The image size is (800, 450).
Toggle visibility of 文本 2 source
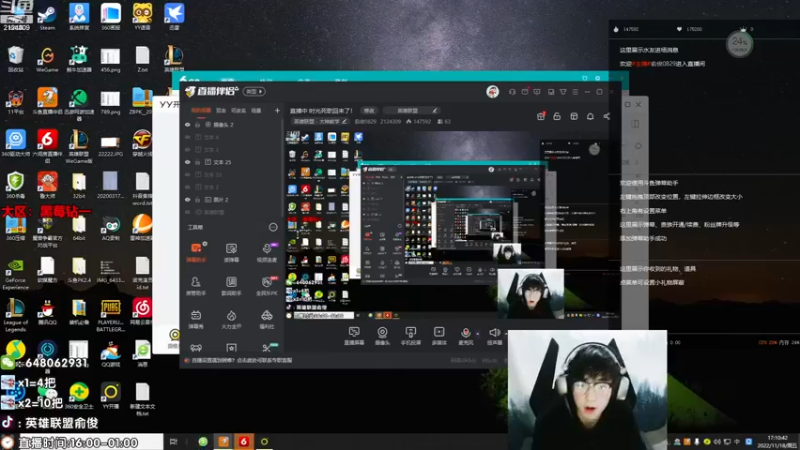(188, 187)
